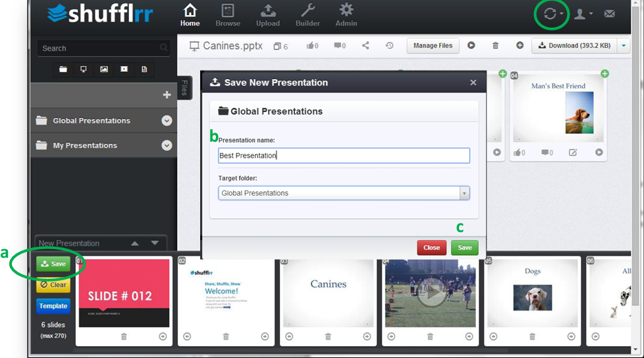
Task: Add new folder with plus icon
Action: pyautogui.click(x=167, y=95)
